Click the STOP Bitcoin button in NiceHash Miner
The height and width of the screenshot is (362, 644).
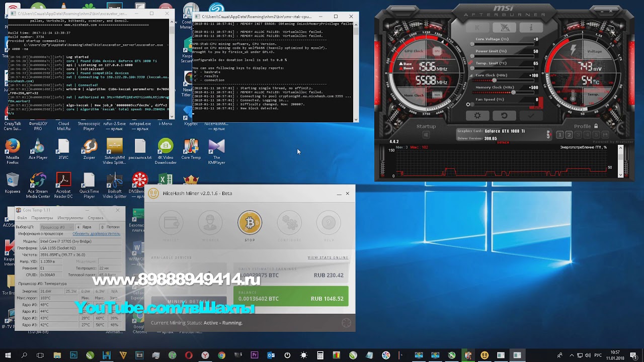pos(250,223)
